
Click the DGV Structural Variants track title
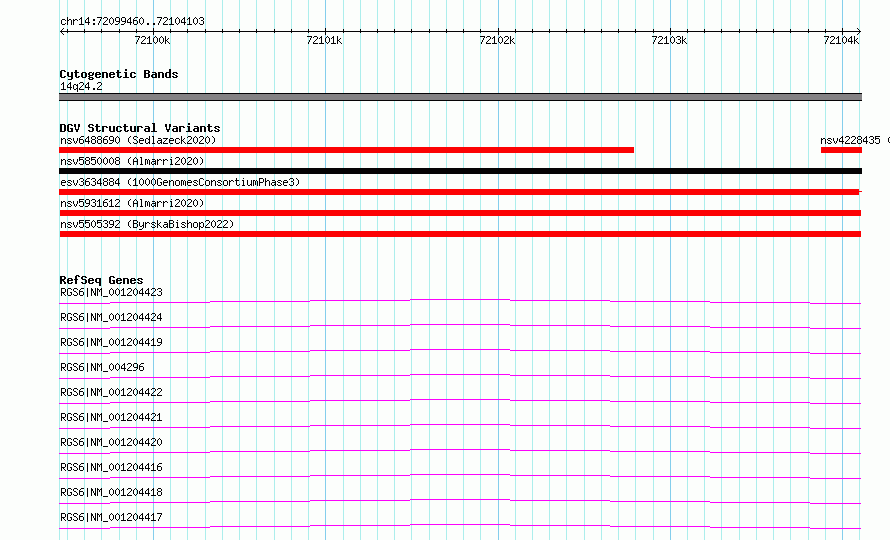pos(140,128)
